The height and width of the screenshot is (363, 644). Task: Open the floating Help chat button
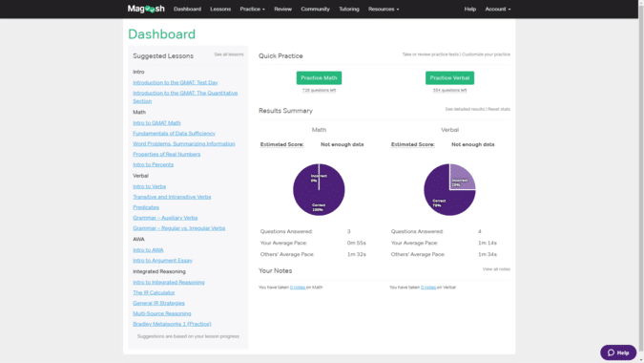[x=618, y=352]
